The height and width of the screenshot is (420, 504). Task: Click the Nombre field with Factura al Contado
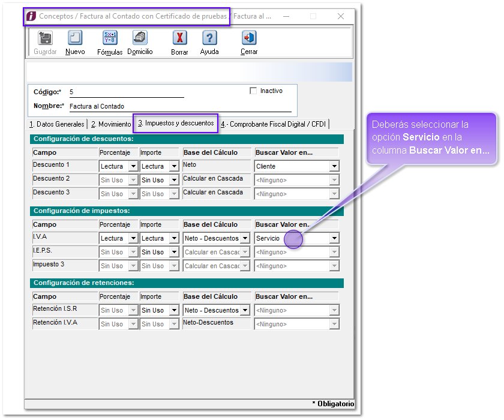coord(179,106)
